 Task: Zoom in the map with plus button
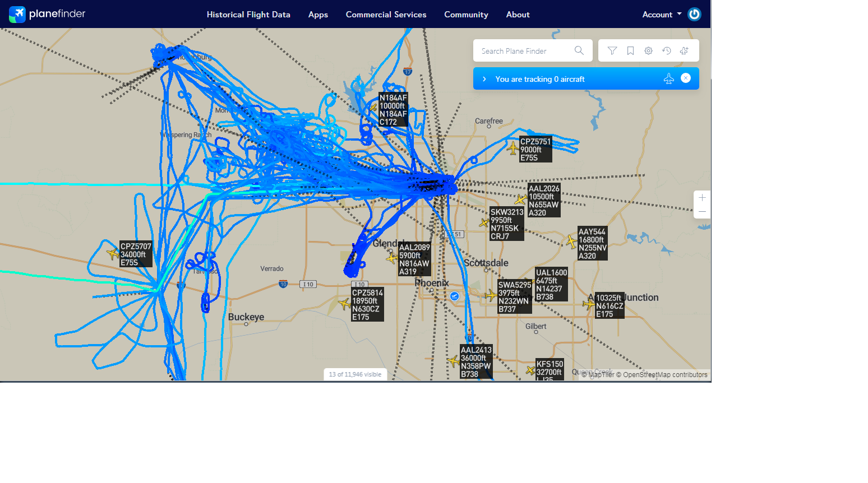(702, 198)
